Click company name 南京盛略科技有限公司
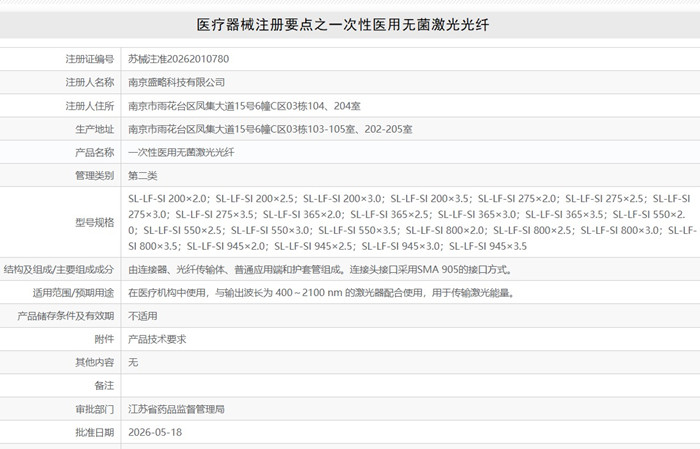Viewport: 700px width, 449px height. pyautogui.click(x=176, y=82)
